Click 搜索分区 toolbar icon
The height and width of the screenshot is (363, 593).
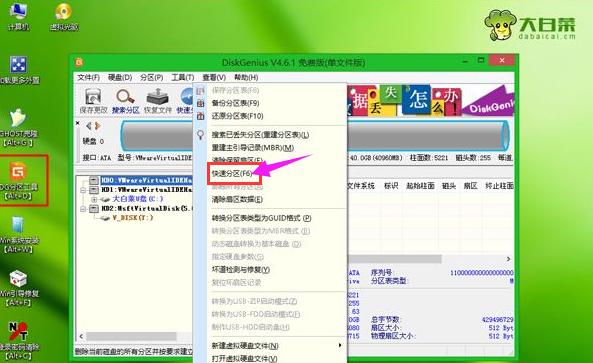pos(126,101)
